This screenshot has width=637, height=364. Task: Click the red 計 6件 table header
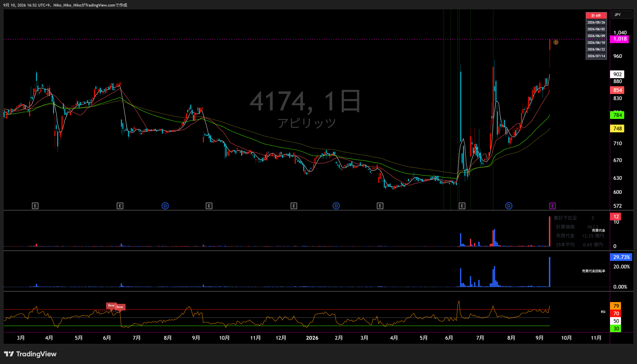[596, 15]
